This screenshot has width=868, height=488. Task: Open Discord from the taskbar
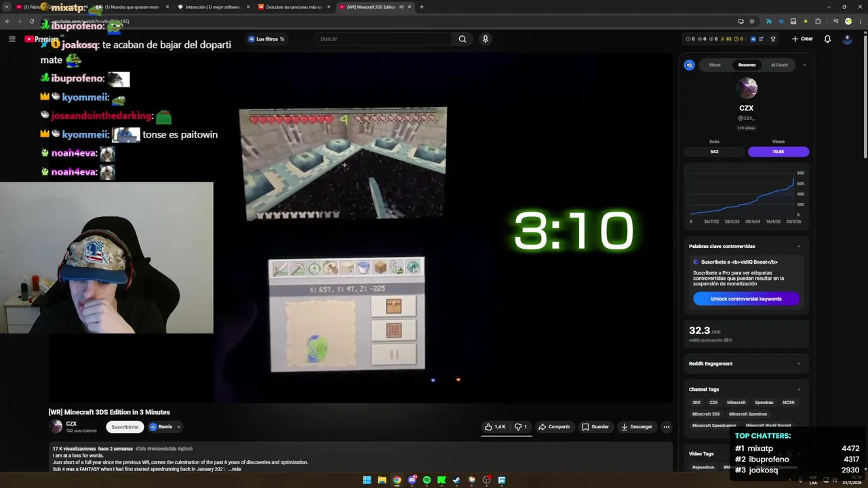(412, 480)
